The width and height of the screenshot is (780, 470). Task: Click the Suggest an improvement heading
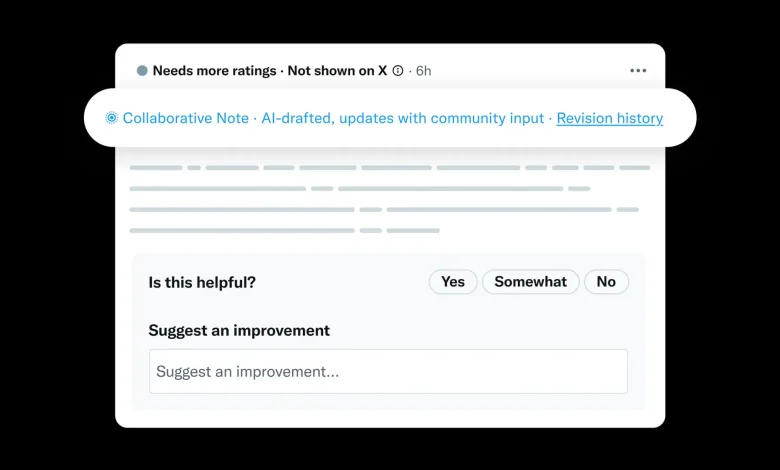pyautogui.click(x=239, y=330)
